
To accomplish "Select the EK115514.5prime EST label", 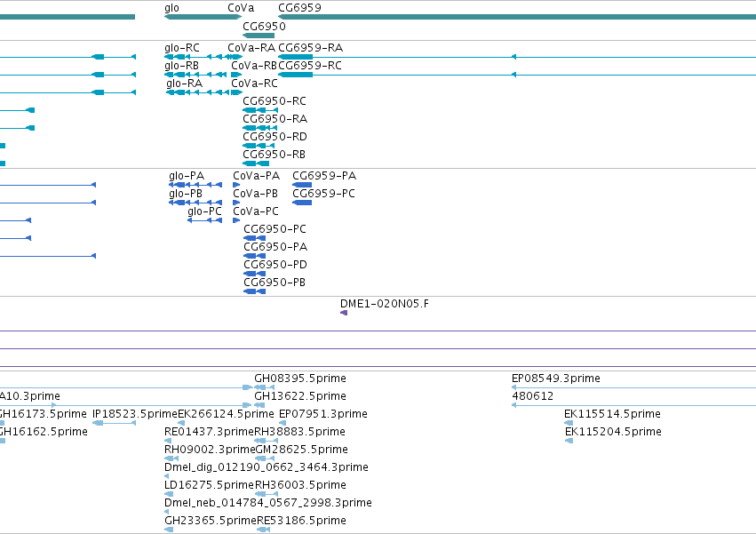I will [612, 414].
